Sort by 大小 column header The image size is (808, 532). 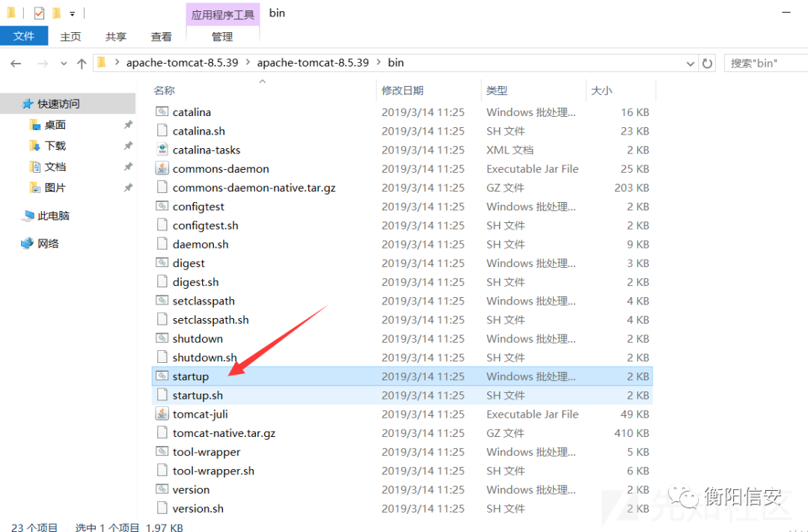coord(602,91)
